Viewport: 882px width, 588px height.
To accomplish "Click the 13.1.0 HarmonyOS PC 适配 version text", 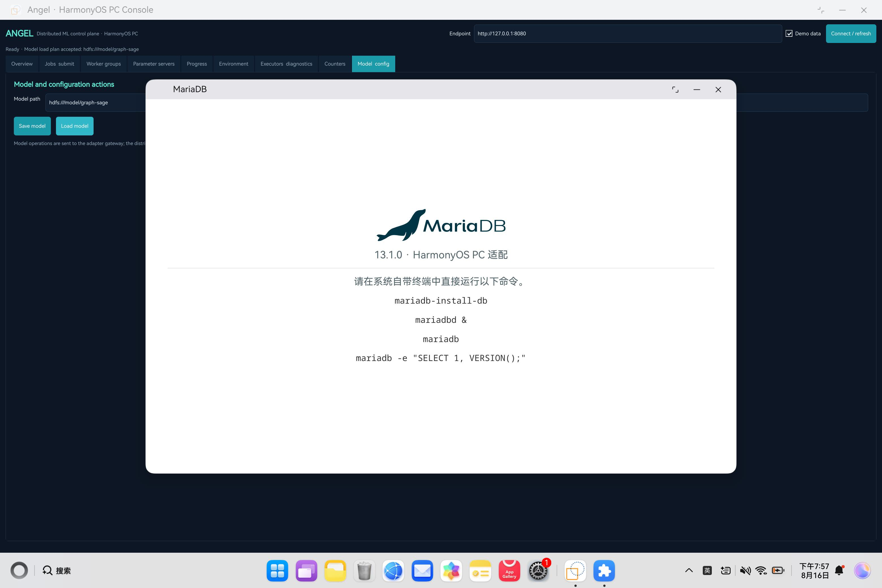I will pyautogui.click(x=441, y=255).
